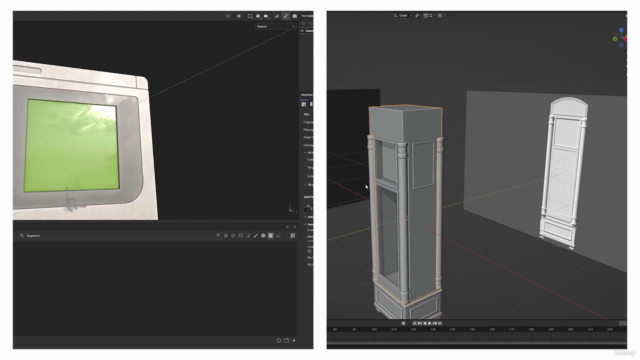Click the green Y axis on navigation gizmo
Screen dimensions: 640x360
point(615,39)
